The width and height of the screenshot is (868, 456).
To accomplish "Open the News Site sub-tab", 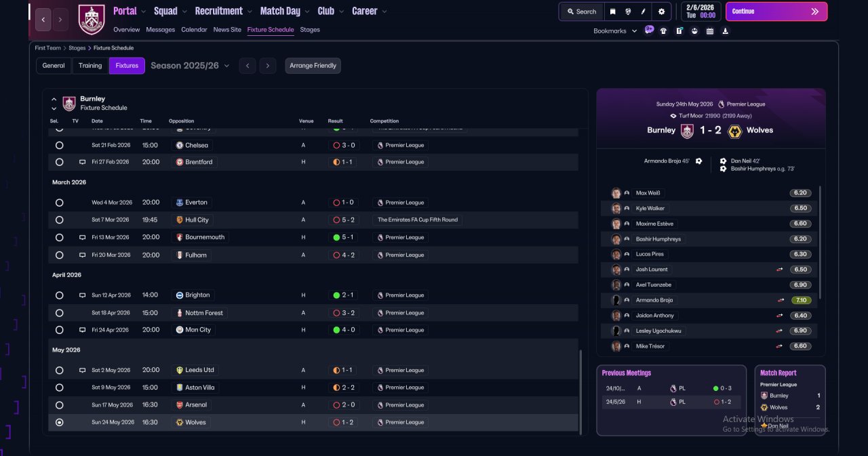I will [227, 30].
